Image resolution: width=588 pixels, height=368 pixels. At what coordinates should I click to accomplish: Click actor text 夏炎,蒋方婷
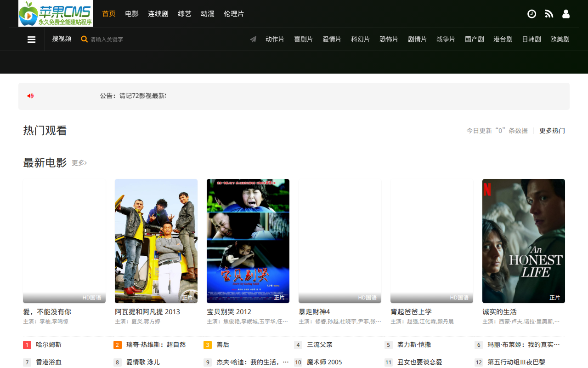pos(146,322)
